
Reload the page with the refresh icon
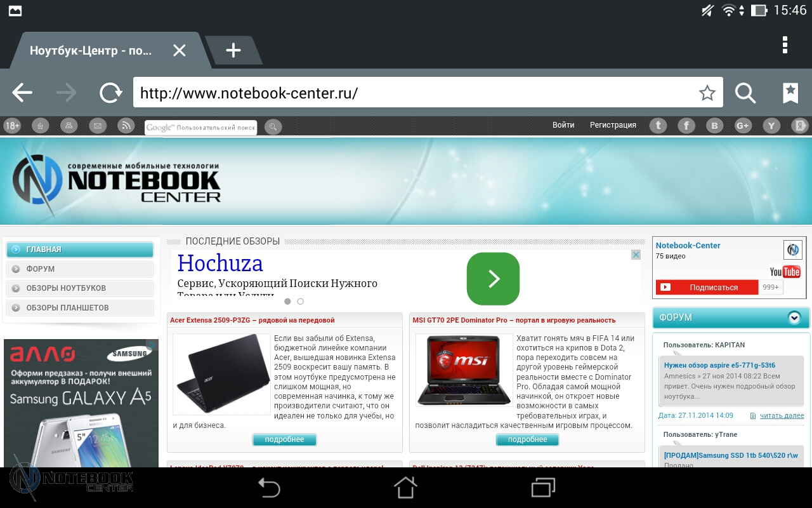111,93
